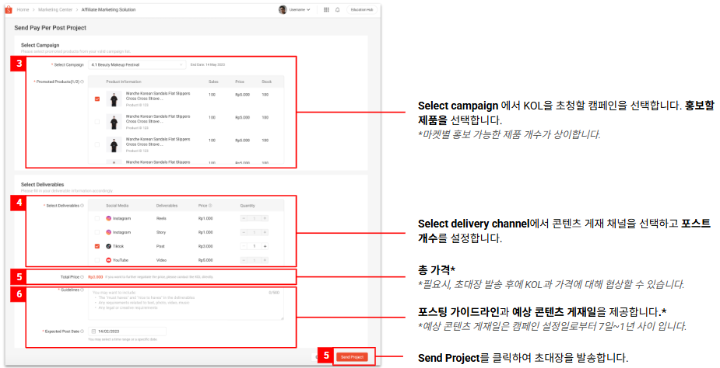Click the TikTok icon in Post row

point(109,246)
